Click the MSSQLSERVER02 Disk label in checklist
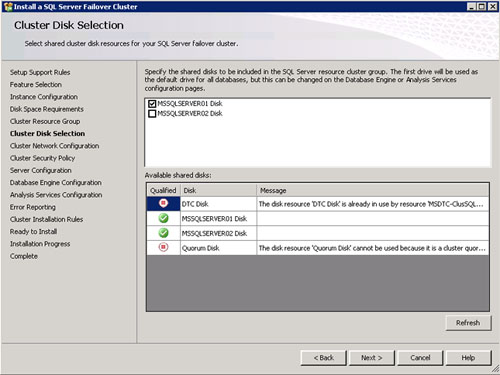The image size is (500, 375). pos(190,114)
